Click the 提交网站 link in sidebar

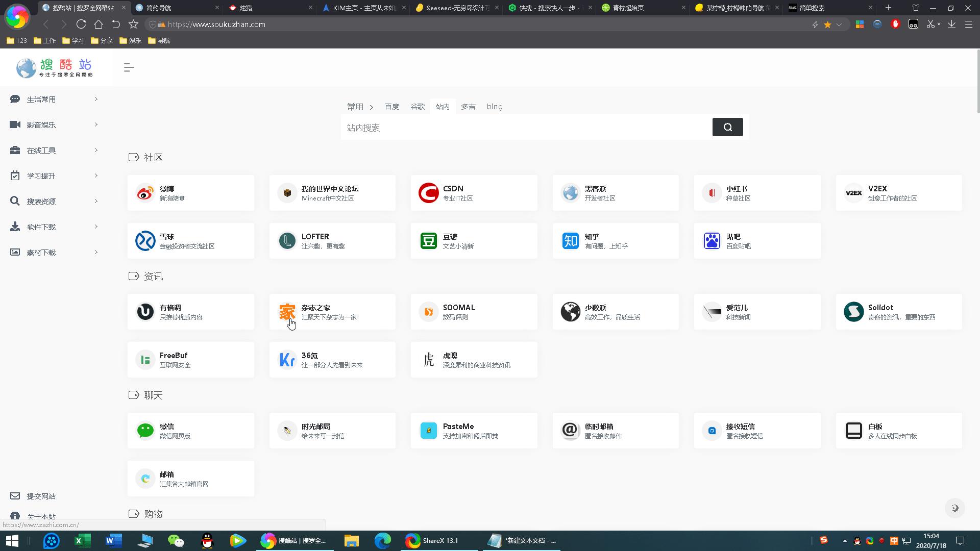pyautogui.click(x=41, y=496)
